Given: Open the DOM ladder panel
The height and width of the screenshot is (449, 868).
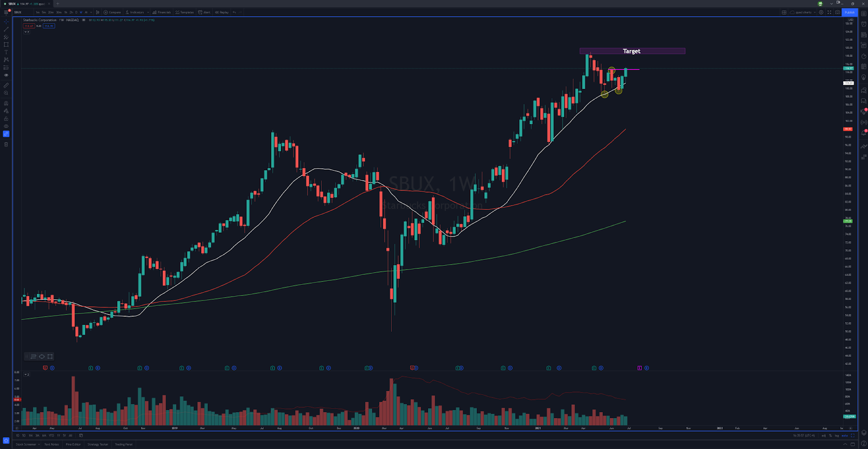Looking at the screenshot, I should point(864,156).
